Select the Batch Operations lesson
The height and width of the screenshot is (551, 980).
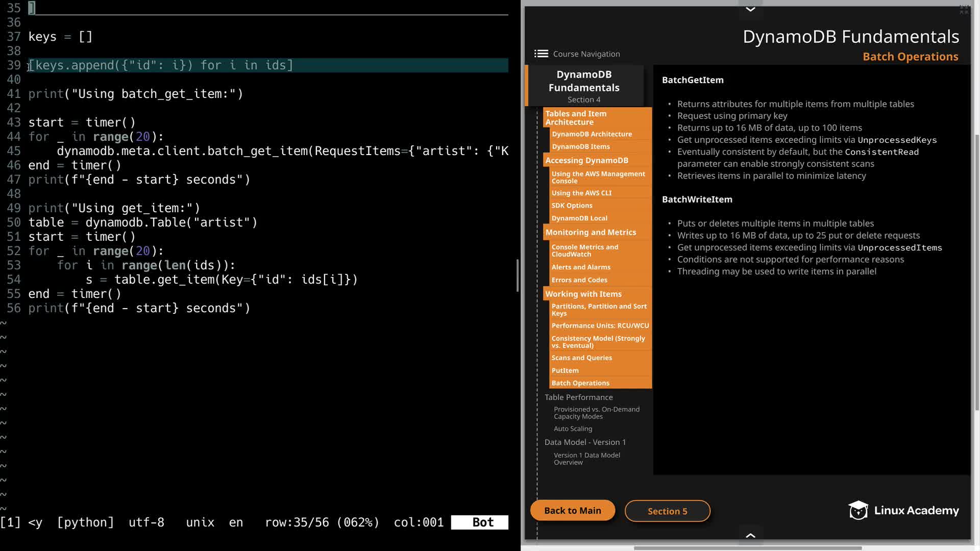pos(580,383)
